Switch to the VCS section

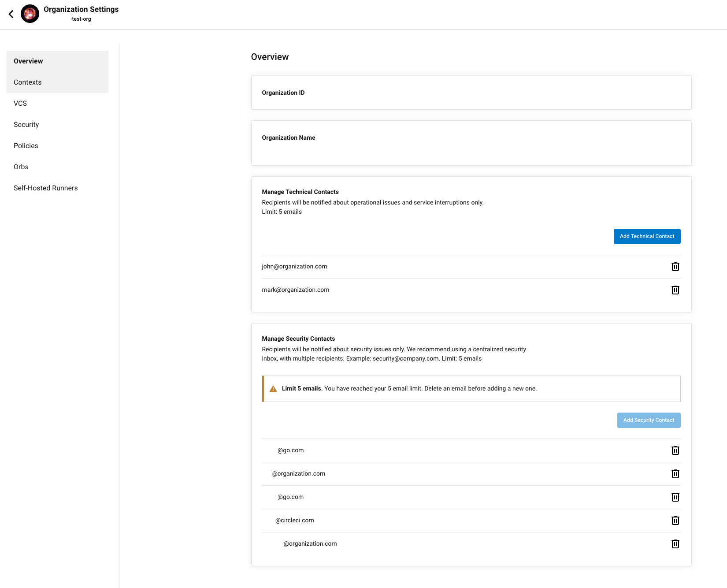[20, 104]
